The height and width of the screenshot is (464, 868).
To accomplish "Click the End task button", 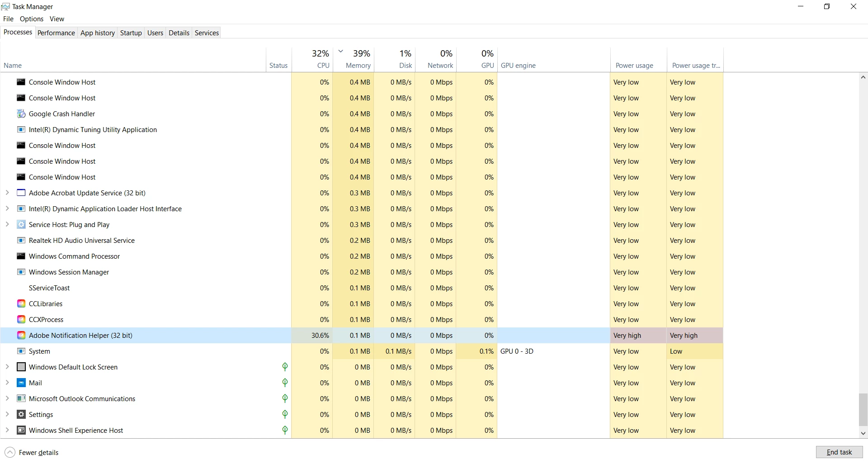I will point(839,452).
